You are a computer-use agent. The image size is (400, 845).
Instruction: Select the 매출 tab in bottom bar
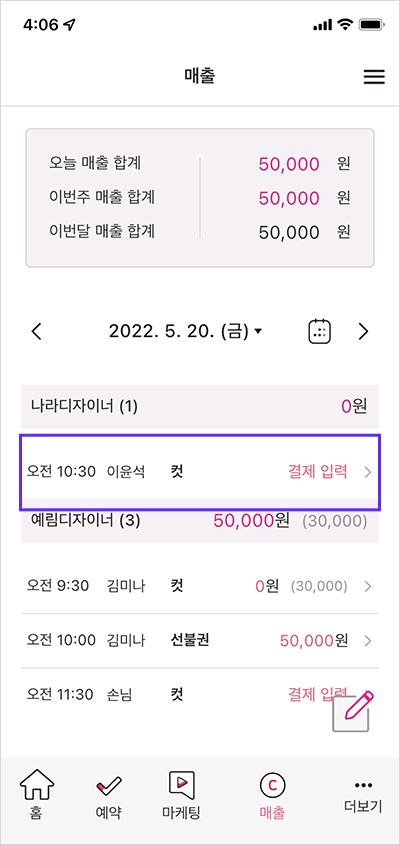click(272, 796)
